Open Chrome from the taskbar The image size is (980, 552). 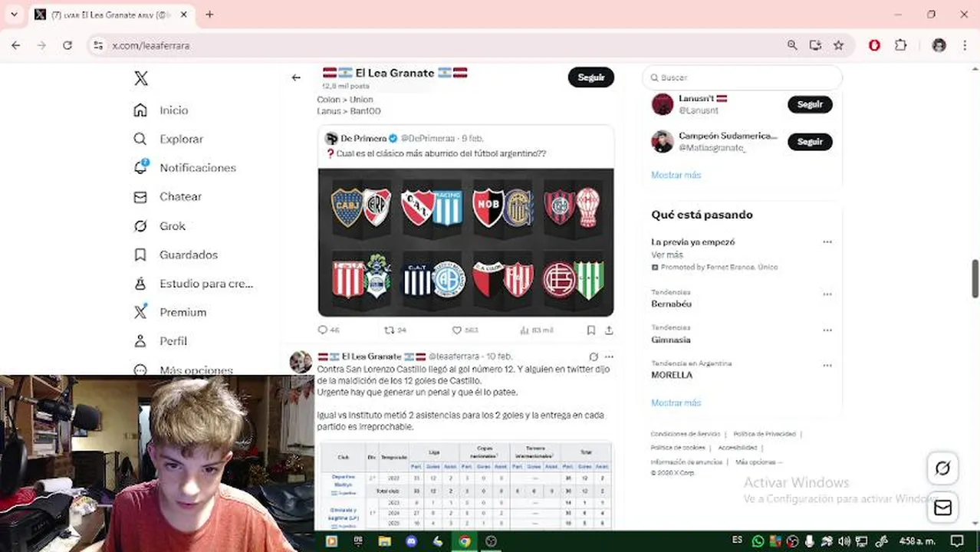pyautogui.click(x=465, y=541)
